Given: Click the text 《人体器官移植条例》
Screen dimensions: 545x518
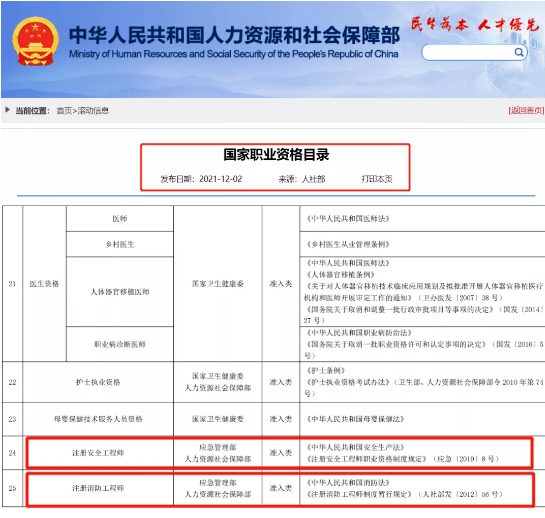Looking at the screenshot, I should coord(340,275).
